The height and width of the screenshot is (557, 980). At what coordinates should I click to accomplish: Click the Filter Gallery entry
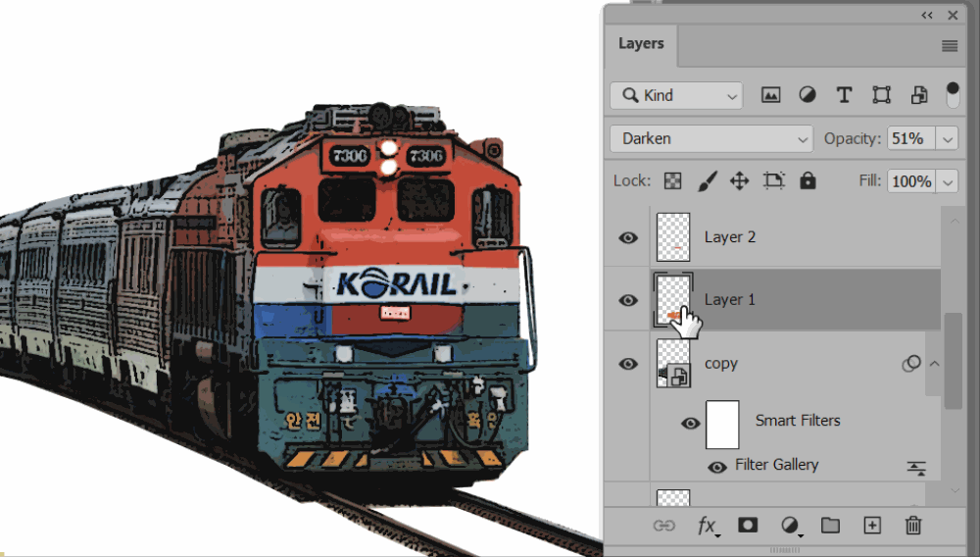pos(777,465)
